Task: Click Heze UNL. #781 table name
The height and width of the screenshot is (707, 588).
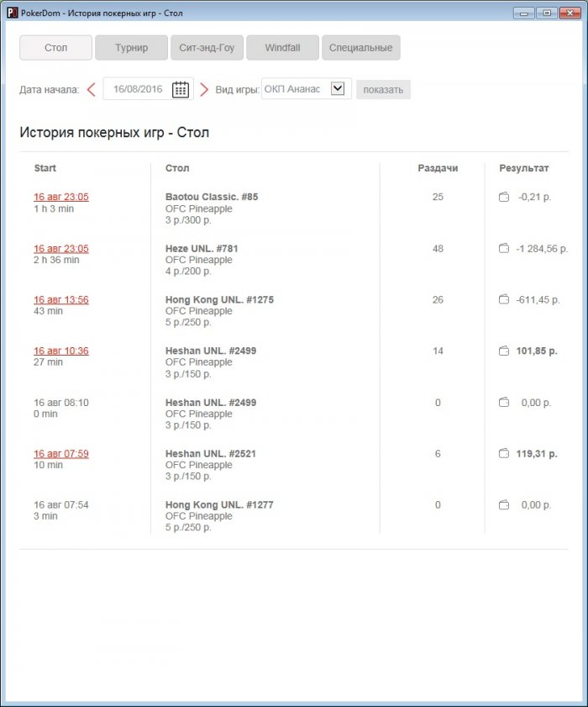Action: (x=202, y=249)
